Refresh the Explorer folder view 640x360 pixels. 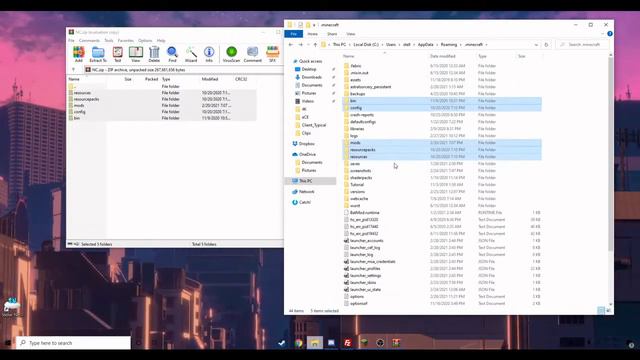click(x=546, y=44)
